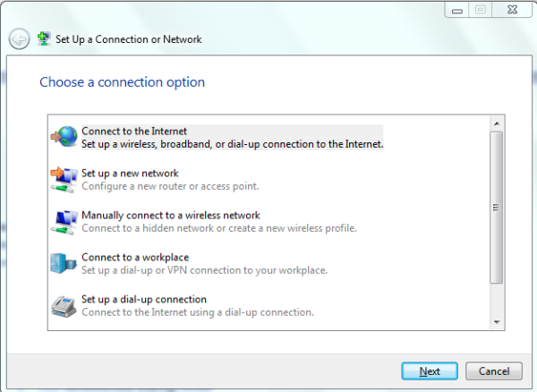Cancel the connection setup wizard
Image resolution: width=537 pixels, height=392 pixels.
coord(494,371)
